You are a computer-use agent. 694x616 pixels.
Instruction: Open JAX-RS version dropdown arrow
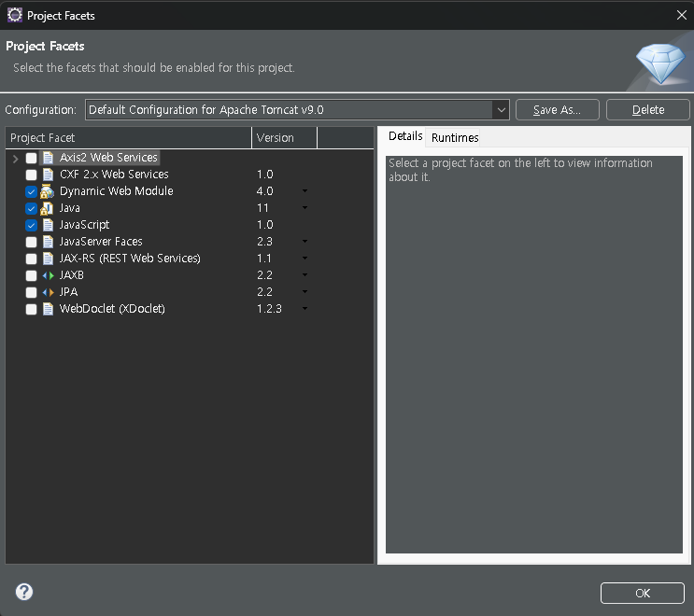[305, 259]
